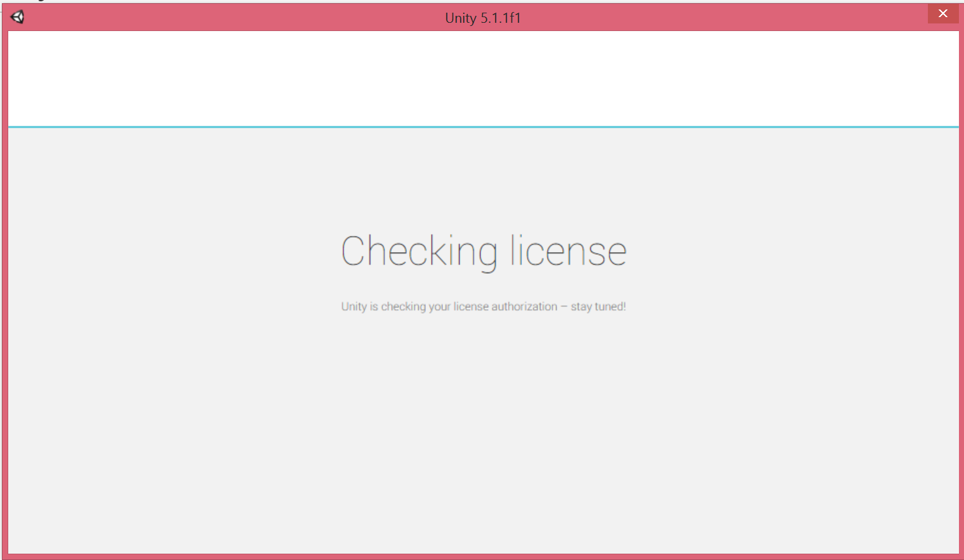Click the word 'Unity' in the window title
Image resolution: width=964 pixels, height=560 pixels.
tap(460, 18)
